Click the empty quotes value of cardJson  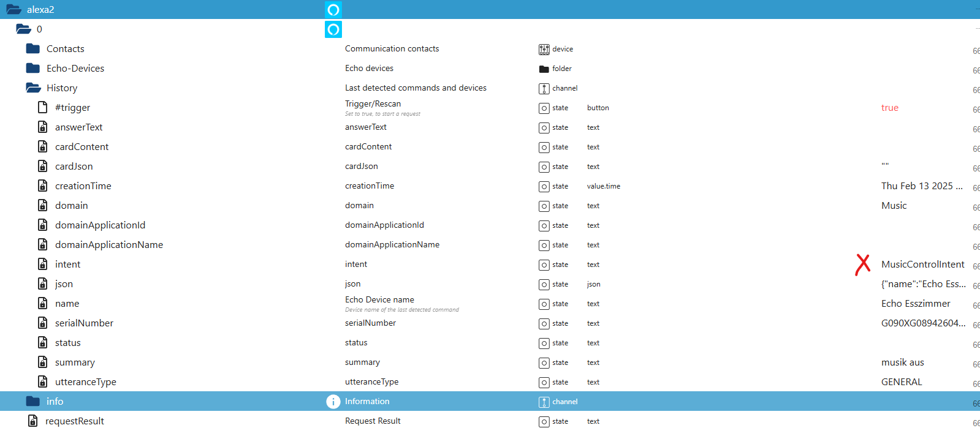click(x=885, y=165)
